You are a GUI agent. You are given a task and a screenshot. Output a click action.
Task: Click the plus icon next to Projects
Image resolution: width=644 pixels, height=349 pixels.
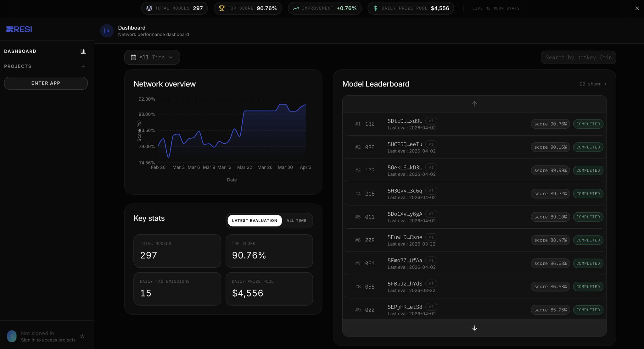coord(83,66)
